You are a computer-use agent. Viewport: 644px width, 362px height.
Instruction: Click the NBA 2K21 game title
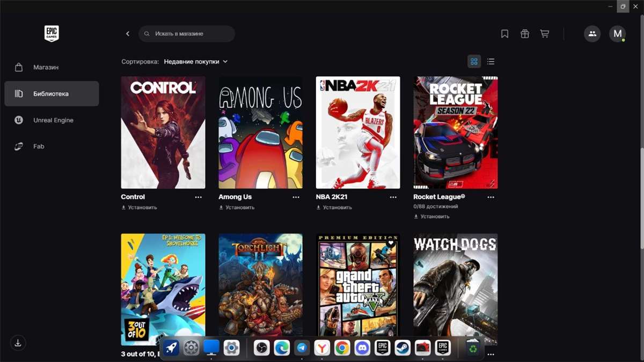point(333,197)
